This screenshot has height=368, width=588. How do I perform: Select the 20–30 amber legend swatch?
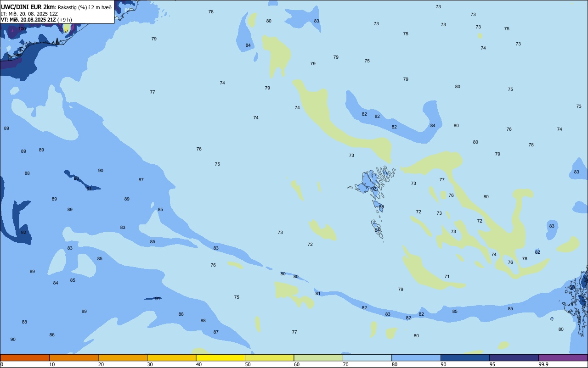point(123,357)
